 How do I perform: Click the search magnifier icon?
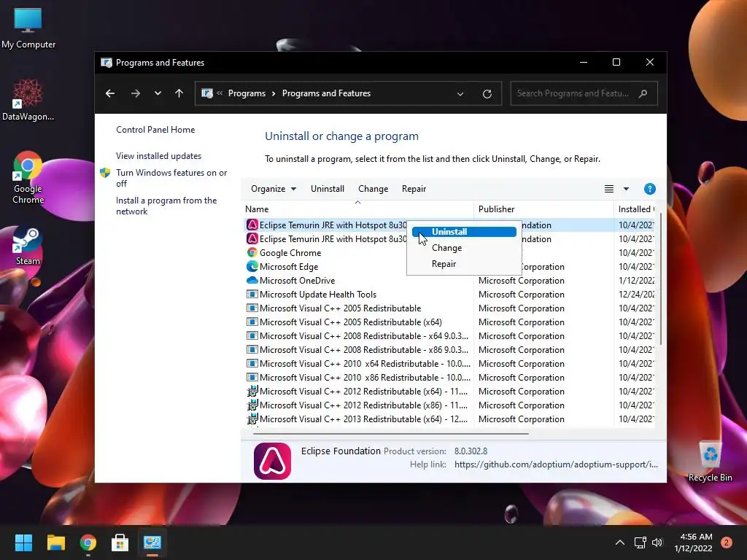click(x=643, y=93)
